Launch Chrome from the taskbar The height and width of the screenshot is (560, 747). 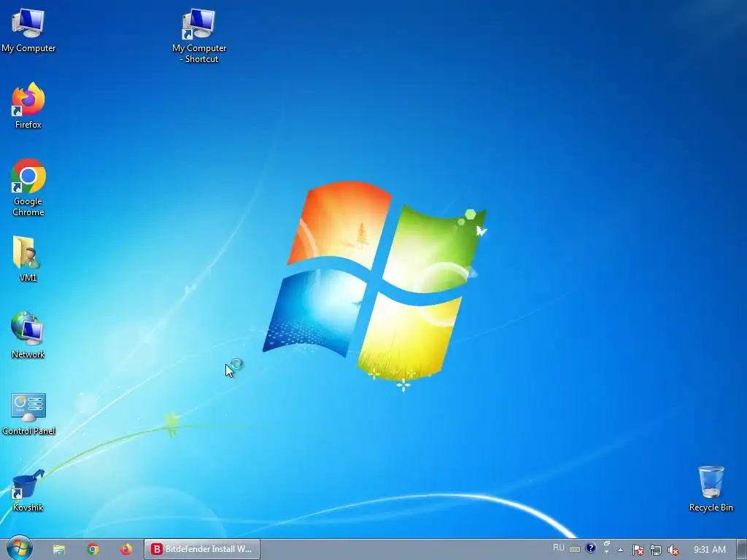click(93, 550)
